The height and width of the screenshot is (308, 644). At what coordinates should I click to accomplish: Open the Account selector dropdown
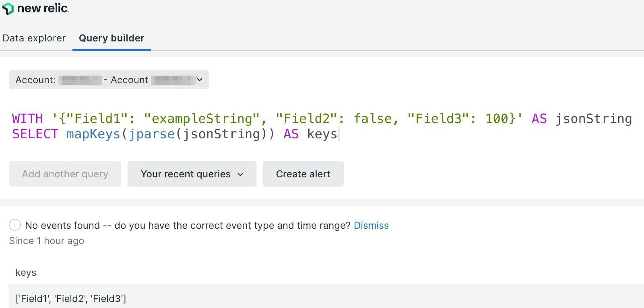[109, 80]
